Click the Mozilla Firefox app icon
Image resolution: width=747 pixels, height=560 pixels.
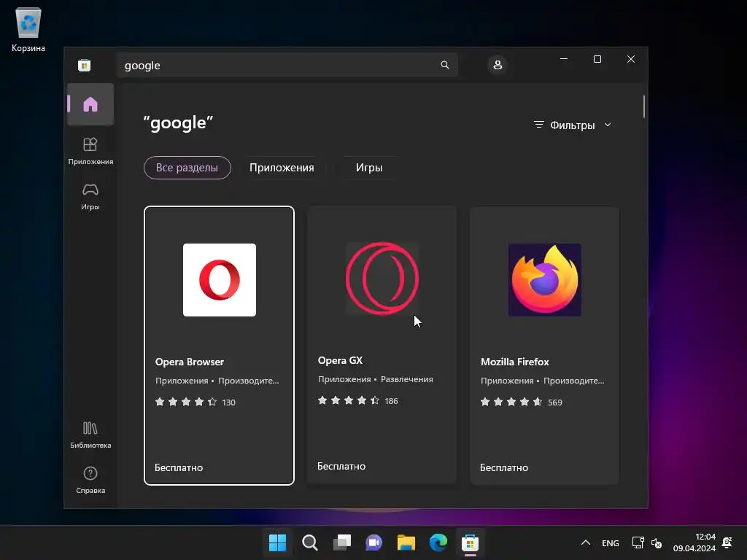tap(544, 279)
